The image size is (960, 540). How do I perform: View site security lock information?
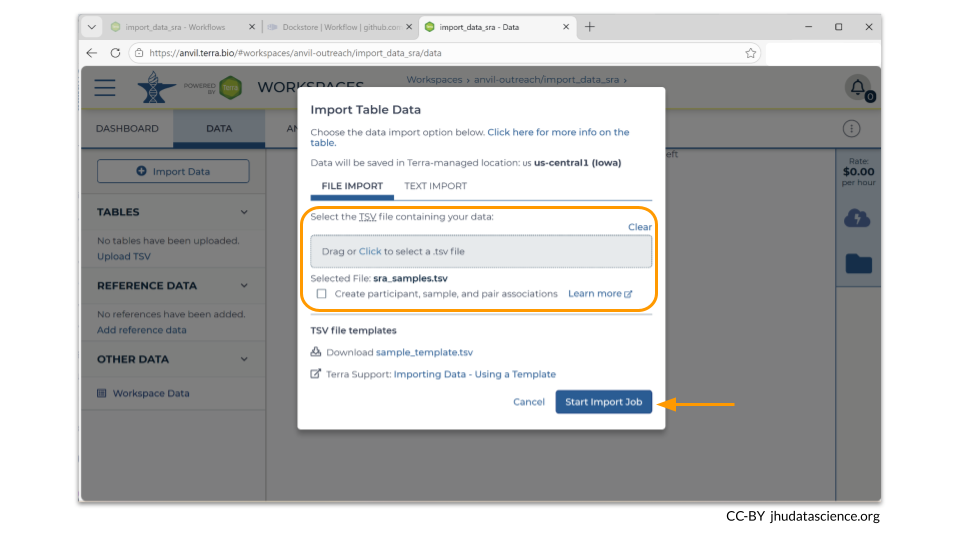139,53
